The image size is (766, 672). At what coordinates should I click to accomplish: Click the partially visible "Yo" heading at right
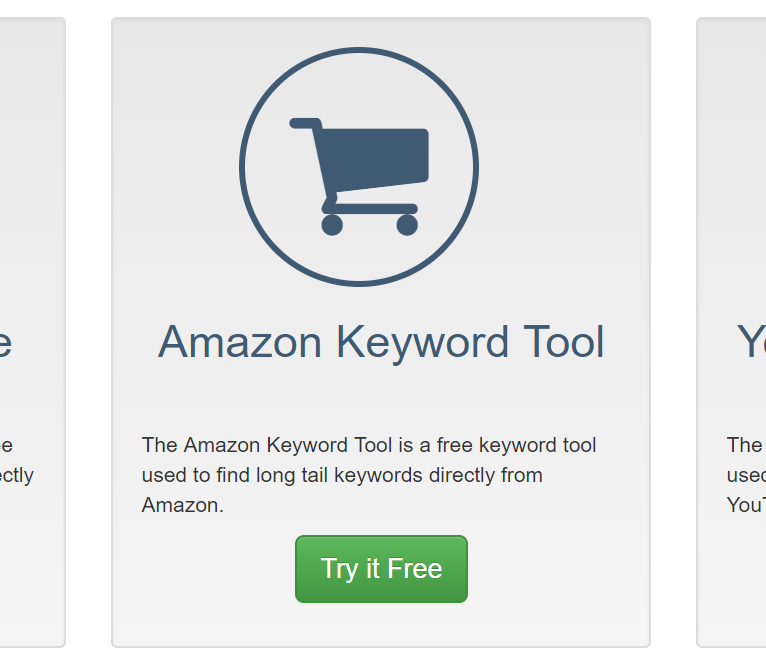coord(751,342)
